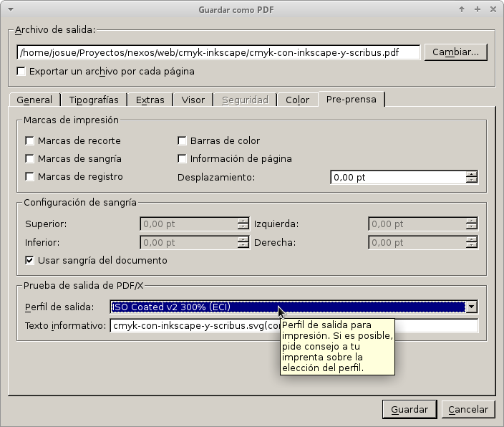The height and width of the screenshot is (427, 504).
Task: Uncheck Usar sangría del documento
Action: (30, 261)
